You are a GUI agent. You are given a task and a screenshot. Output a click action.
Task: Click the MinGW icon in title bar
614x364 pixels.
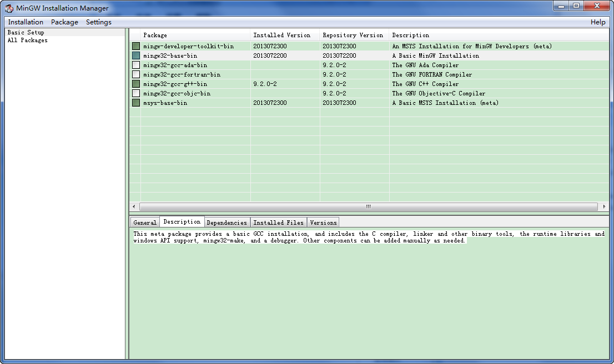point(9,8)
